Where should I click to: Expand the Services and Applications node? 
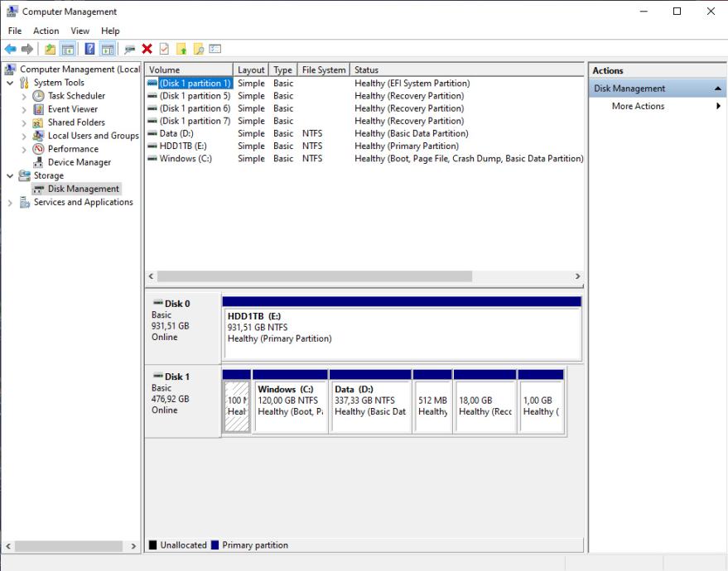coord(10,202)
